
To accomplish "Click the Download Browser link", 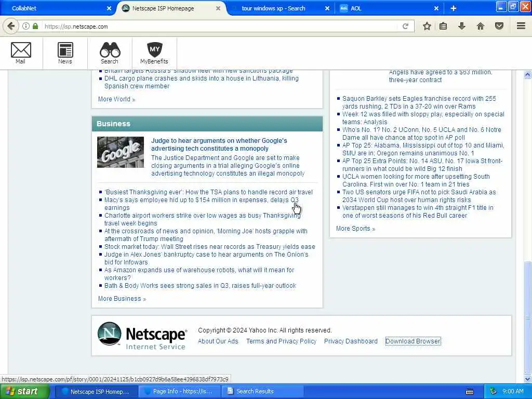I will [x=413, y=341].
